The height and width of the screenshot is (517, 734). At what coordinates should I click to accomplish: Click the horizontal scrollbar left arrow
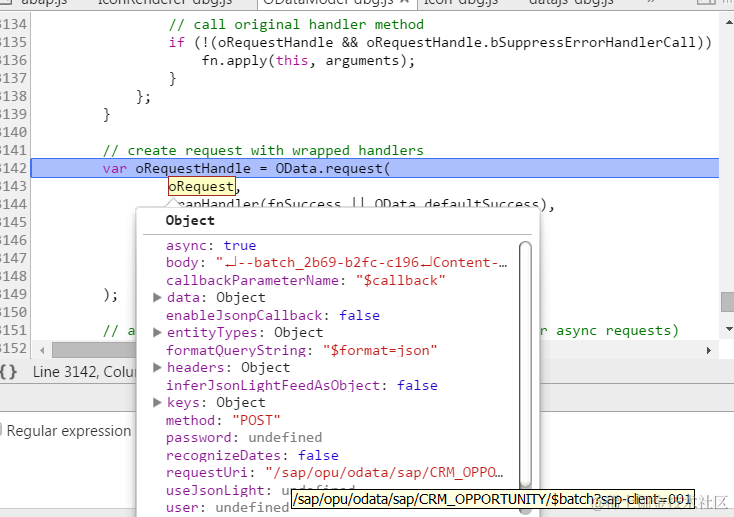click(x=43, y=350)
